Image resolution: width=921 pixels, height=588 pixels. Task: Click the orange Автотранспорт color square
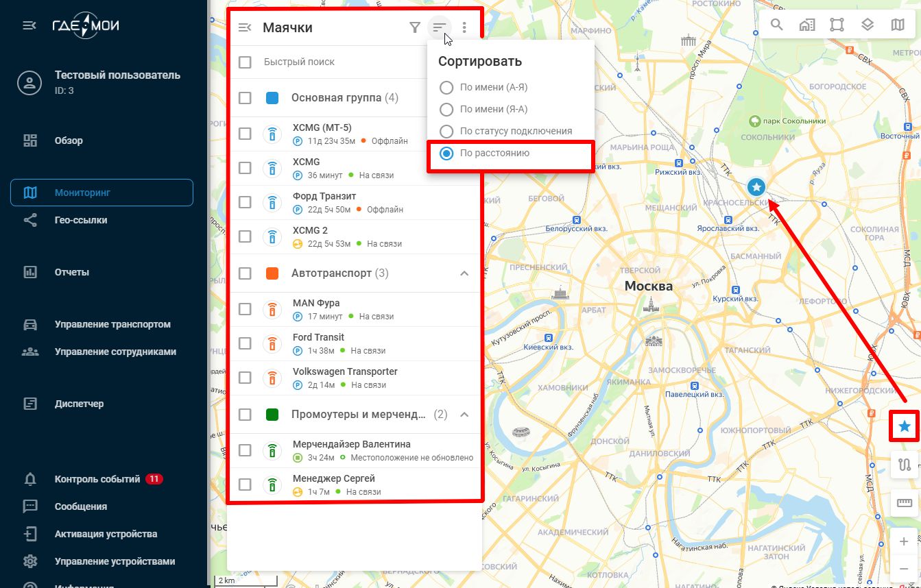click(x=272, y=273)
